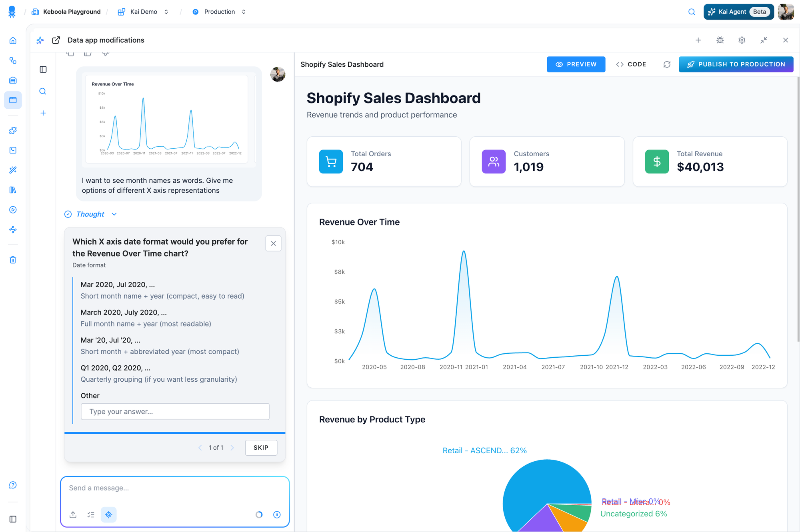Open the settings gear icon in header
This screenshot has height=532, width=800.
[x=742, y=40]
